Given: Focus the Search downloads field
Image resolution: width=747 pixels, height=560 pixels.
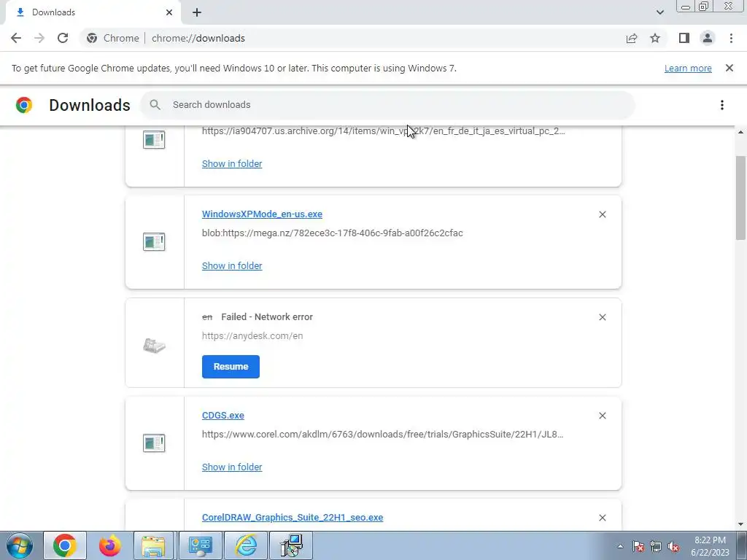Looking at the screenshot, I should (x=388, y=105).
